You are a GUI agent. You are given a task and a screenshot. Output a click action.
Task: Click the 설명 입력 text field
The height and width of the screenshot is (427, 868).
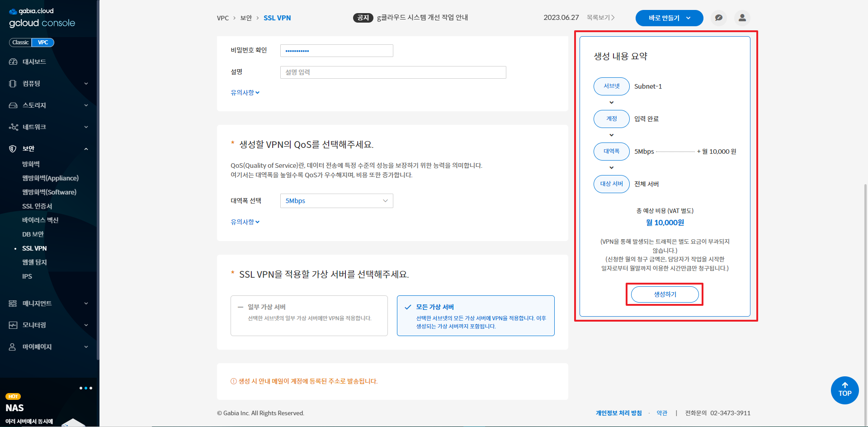(393, 72)
